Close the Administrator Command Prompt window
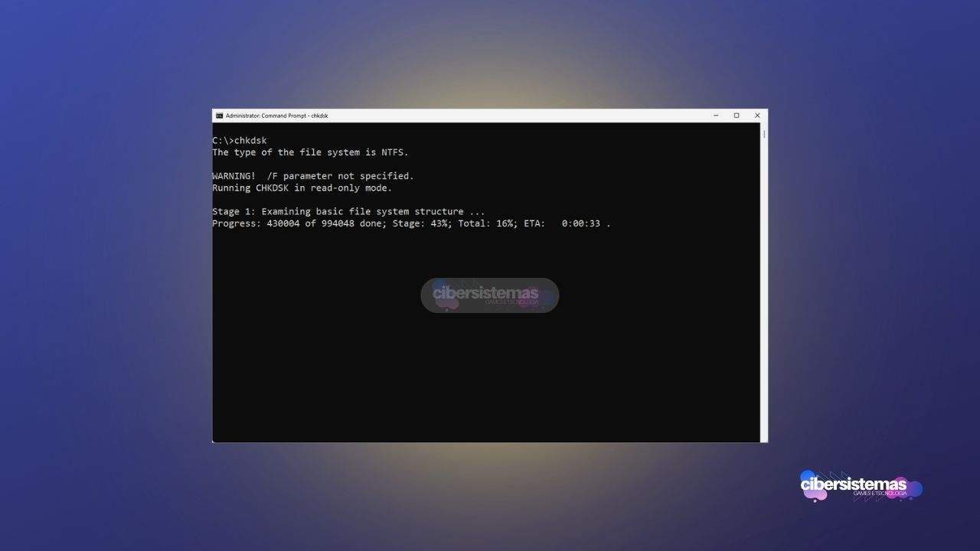Image resolution: width=980 pixels, height=551 pixels. pyautogui.click(x=757, y=116)
